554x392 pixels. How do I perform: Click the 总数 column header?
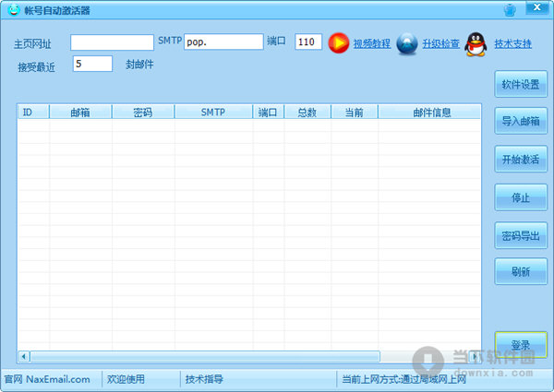(x=307, y=112)
